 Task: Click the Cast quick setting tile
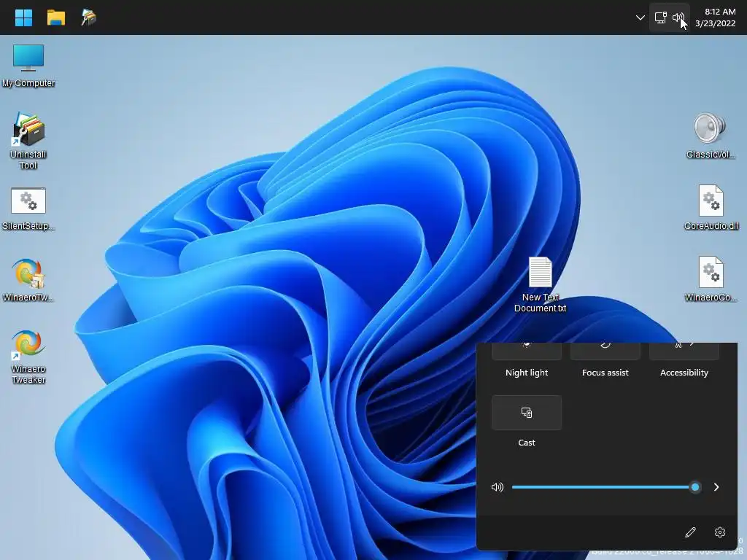point(527,413)
